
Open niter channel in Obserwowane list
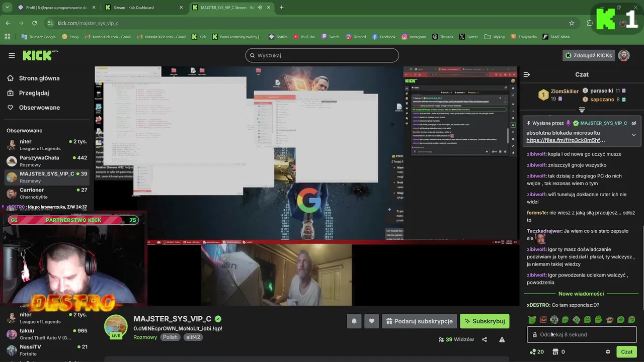tap(46, 145)
